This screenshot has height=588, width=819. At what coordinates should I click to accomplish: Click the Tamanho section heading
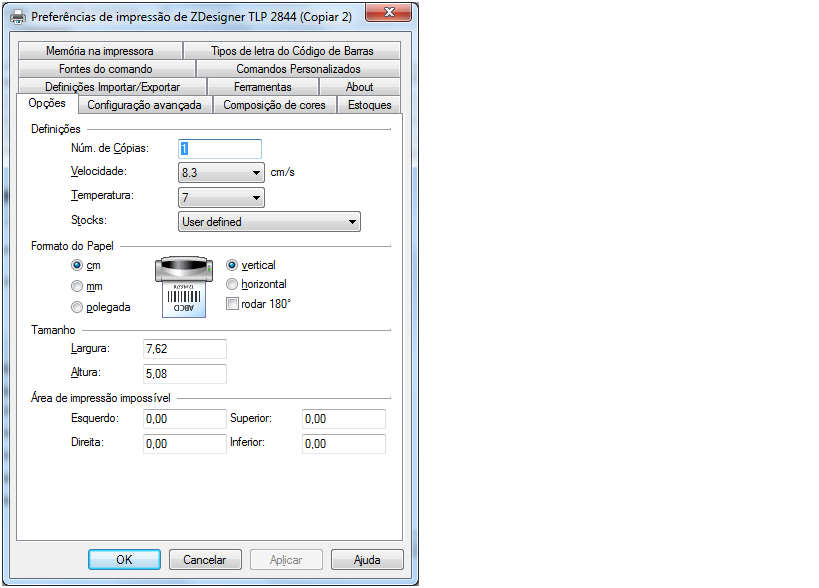click(53, 330)
